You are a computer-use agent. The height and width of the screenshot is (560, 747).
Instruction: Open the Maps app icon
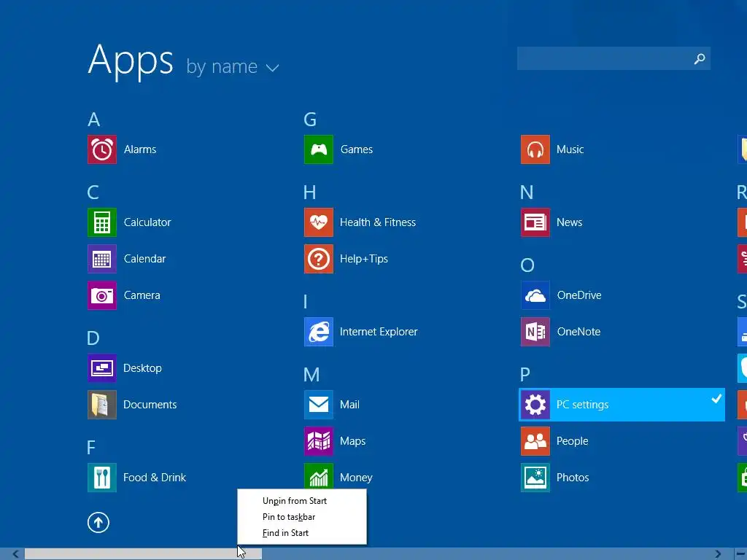tap(319, 441)
